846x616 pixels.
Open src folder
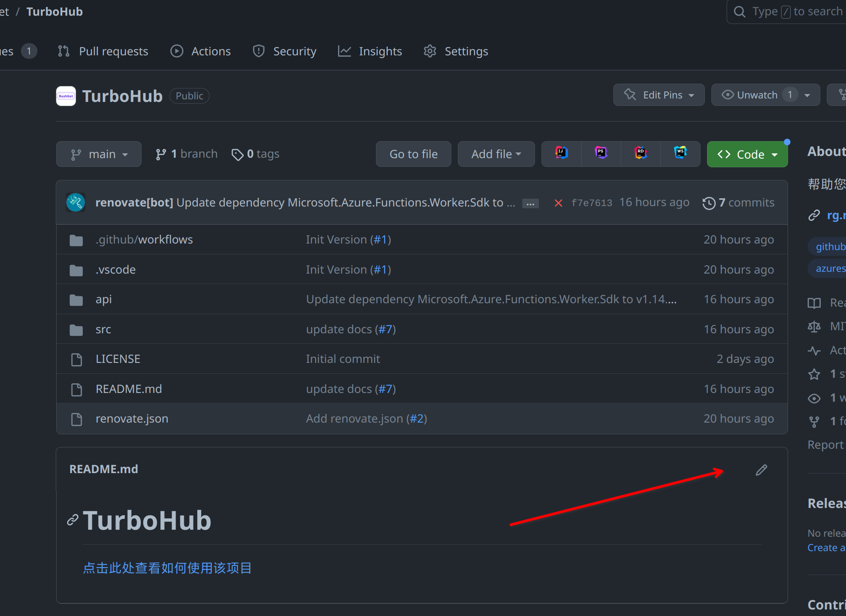pyautogui.click(x=103, y=329)
